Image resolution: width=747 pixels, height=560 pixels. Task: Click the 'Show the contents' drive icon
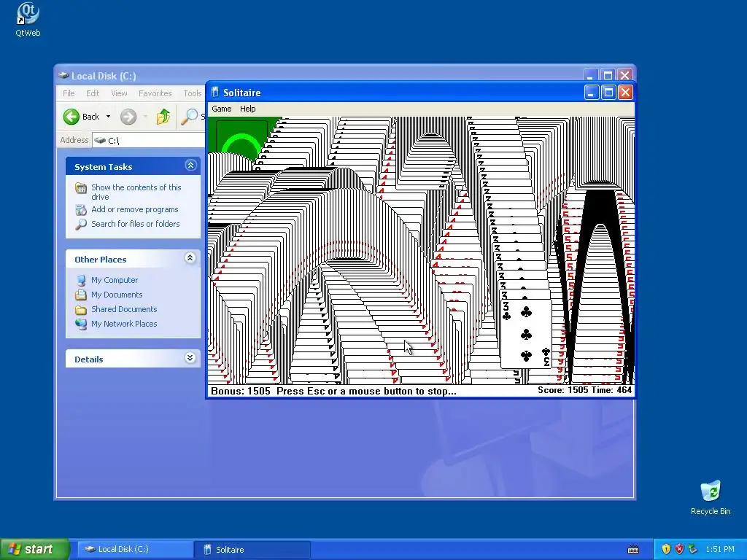click(x=81, y=188)
